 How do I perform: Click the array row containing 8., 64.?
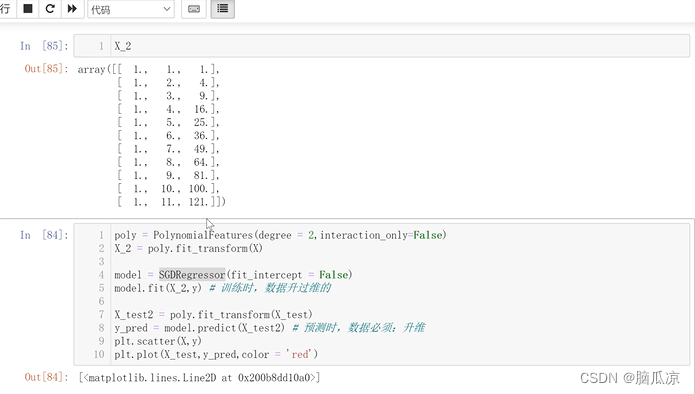[x=168, y=162]
